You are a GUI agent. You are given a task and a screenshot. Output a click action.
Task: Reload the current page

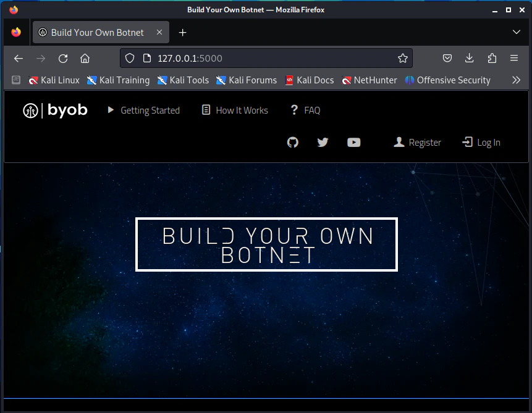(63, 58)
